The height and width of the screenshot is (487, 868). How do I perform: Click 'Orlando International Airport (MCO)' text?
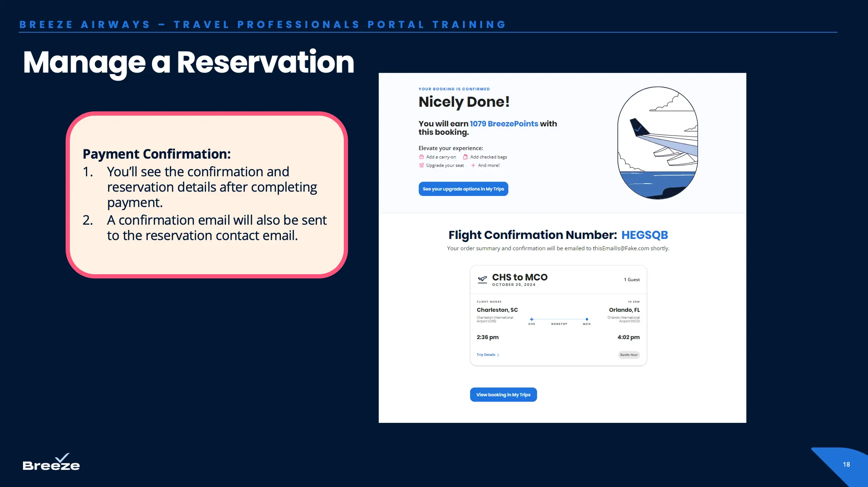(624, 319)
